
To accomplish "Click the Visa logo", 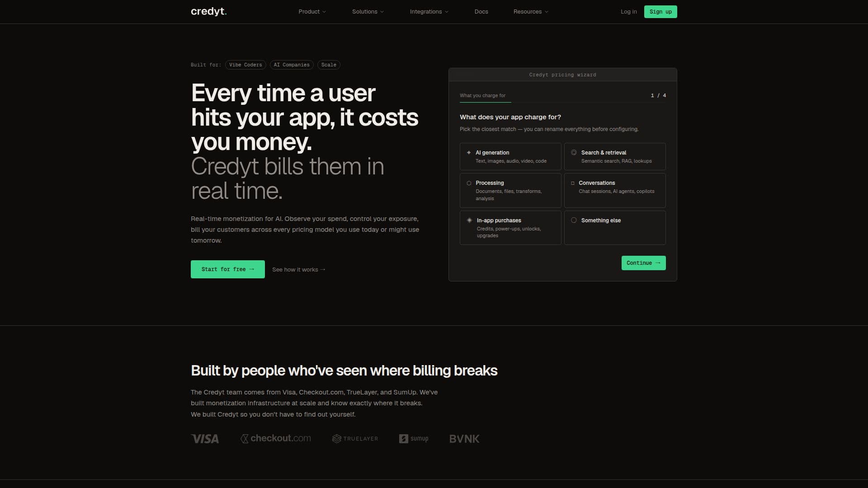I will point(205,439).
